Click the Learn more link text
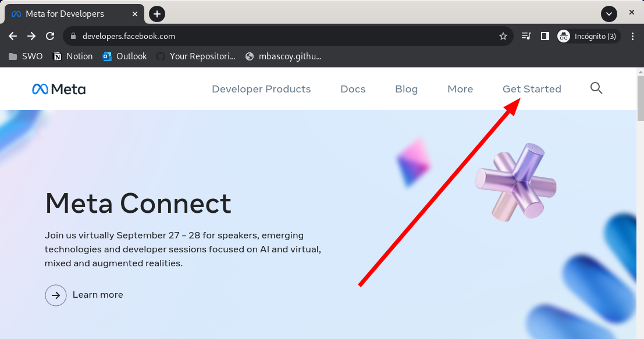644x339 pixels. click(x=98, y=295)
